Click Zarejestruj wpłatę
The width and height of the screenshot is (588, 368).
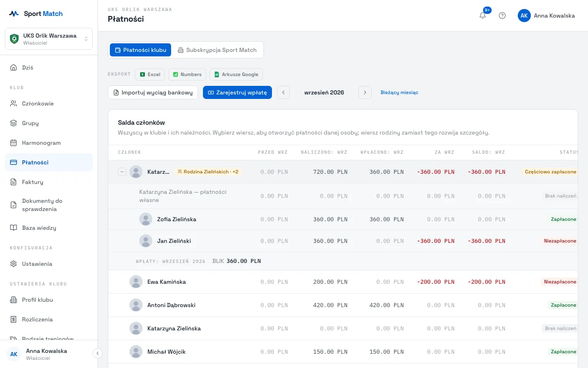point(237,92)
